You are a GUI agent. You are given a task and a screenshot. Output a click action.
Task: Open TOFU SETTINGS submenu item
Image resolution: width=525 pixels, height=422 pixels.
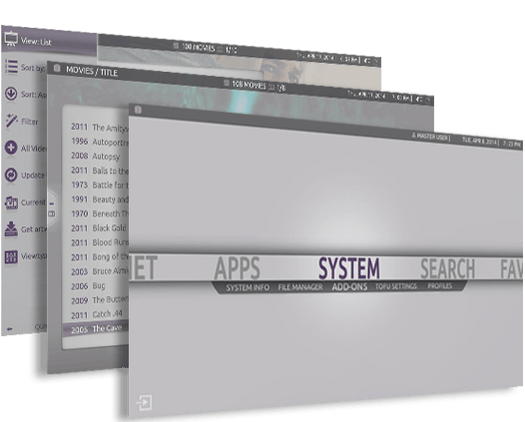point(396,286)
